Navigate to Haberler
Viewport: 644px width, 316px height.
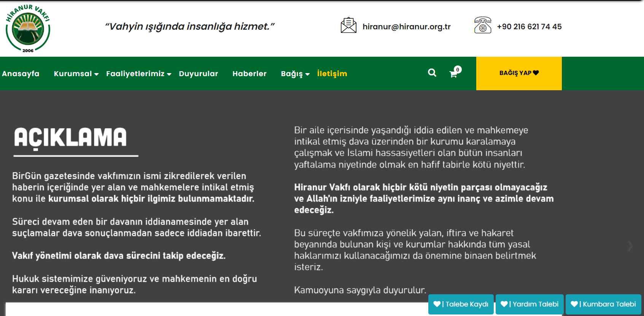tap(250, 73)
